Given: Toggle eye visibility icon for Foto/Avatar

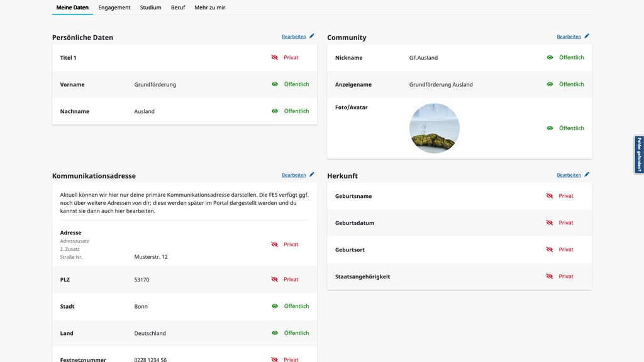Looking at the screenshot, I should pyautogui.click(x=550, y=128).
